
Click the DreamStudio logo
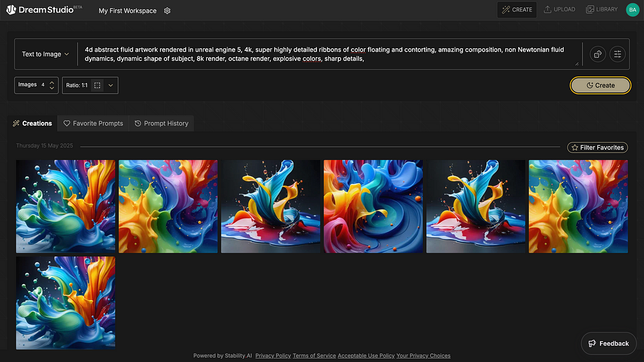pos(44,9)
